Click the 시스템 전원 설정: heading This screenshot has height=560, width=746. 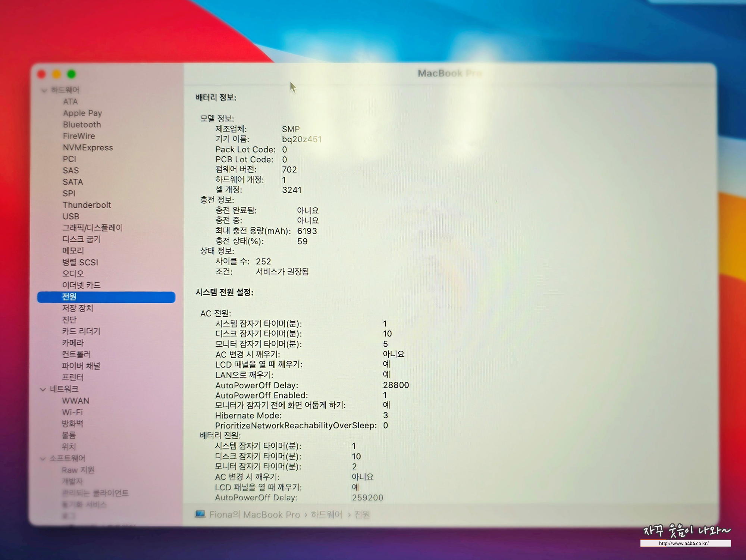tap(225, 292)
